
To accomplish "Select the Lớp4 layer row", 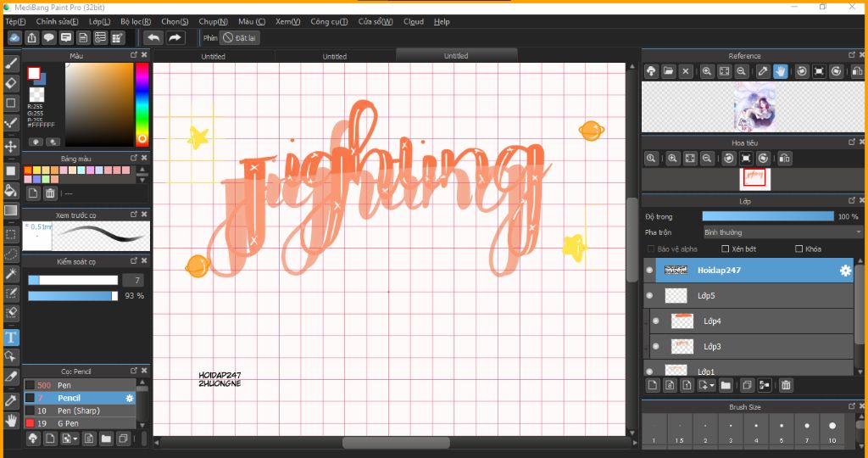I will 753,321.
